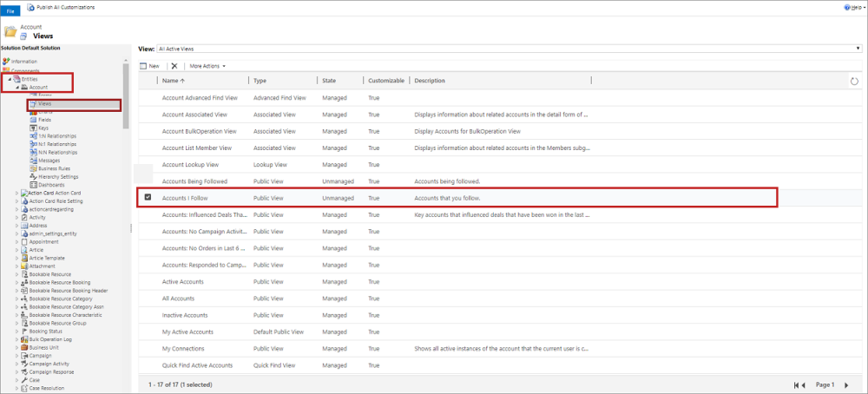
Task: Uncheck the Accounts I Follow row checkbox
Action: 148,198
